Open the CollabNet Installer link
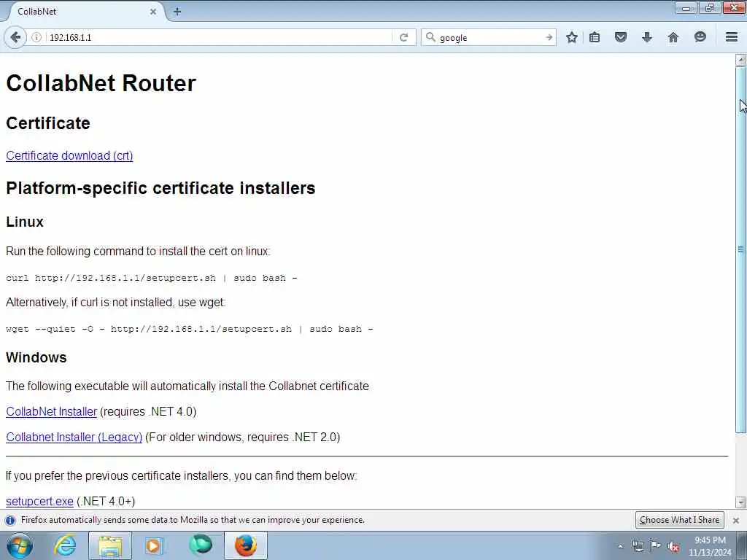 [x=52, y=411]
